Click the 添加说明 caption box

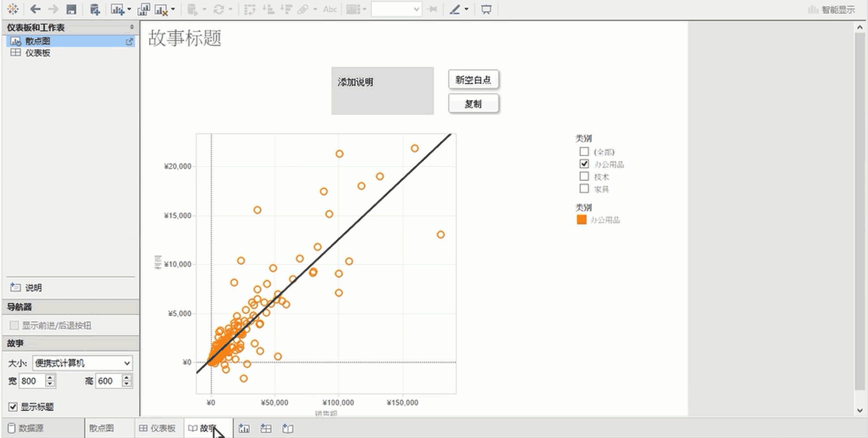coord(382,91)
